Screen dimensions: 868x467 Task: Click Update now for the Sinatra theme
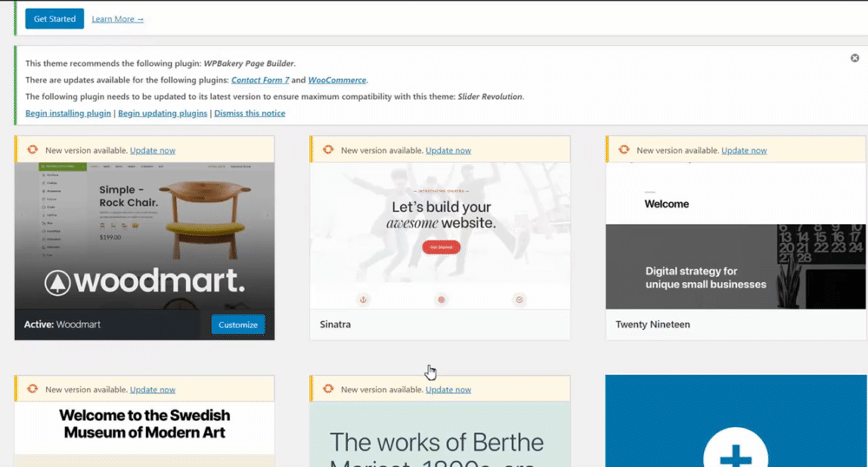(x=449, y=150)
